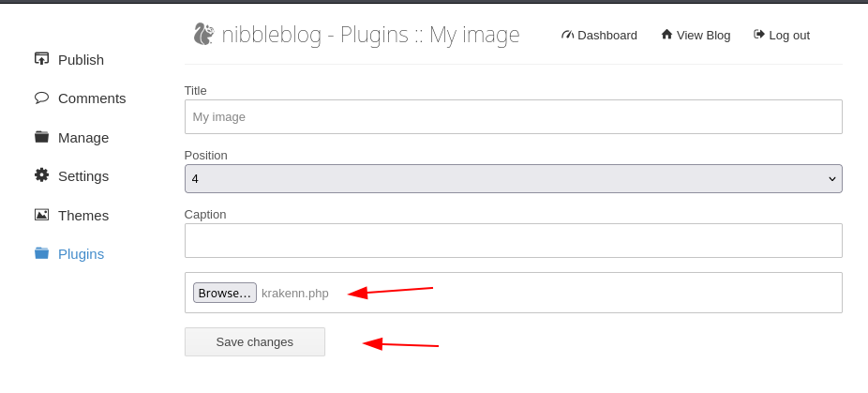Open the Themes menu label

coord(83,216)
